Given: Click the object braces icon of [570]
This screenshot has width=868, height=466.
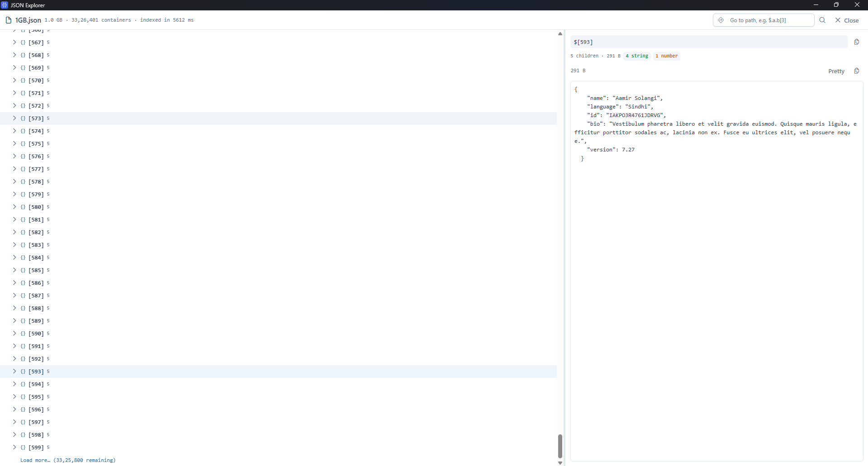Looking at the screenshot, I should (x=23, y=80).
